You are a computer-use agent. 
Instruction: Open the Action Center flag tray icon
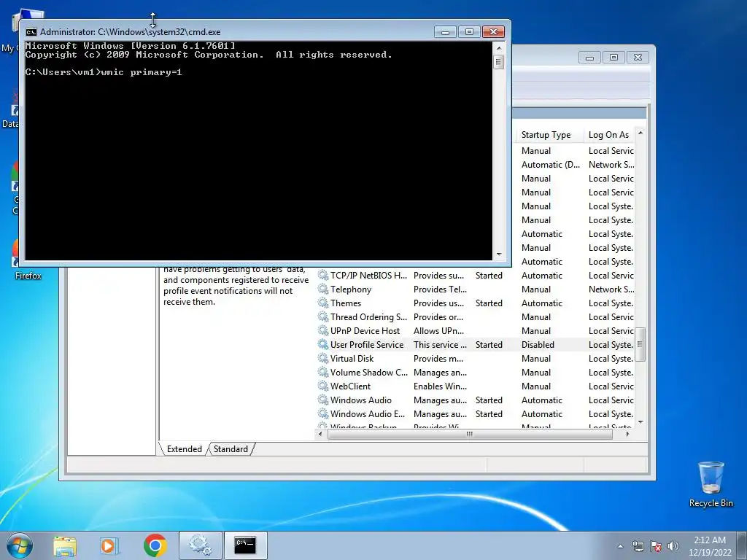pos(656,546)
